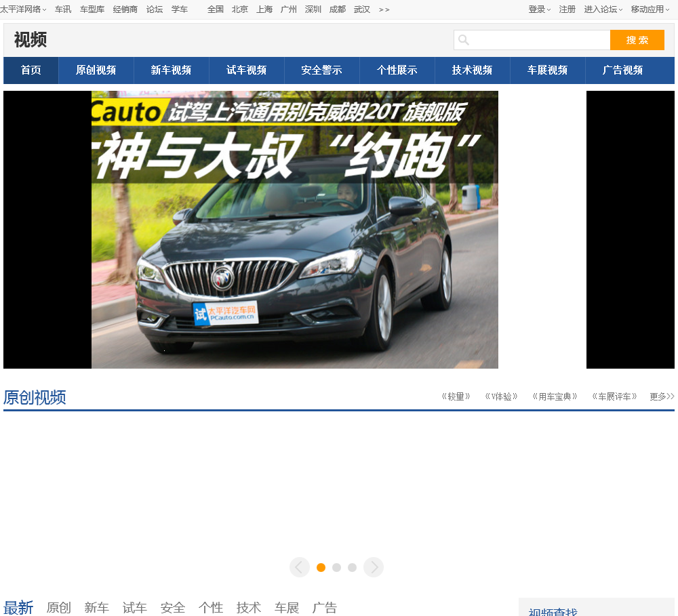Open 新车视频 nav tab
The width and height of the screenshot is (678, 616).
[172, 70]
